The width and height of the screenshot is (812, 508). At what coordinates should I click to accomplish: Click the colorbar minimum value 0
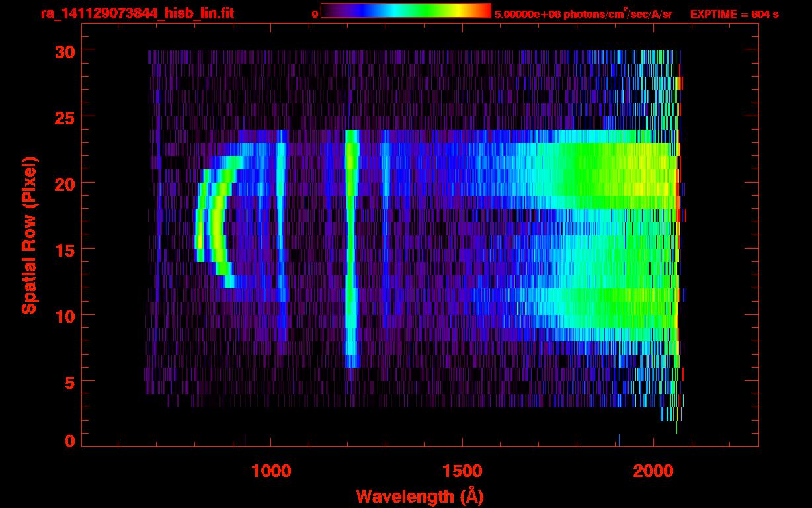pyautogui.click(x=315, y=14)
